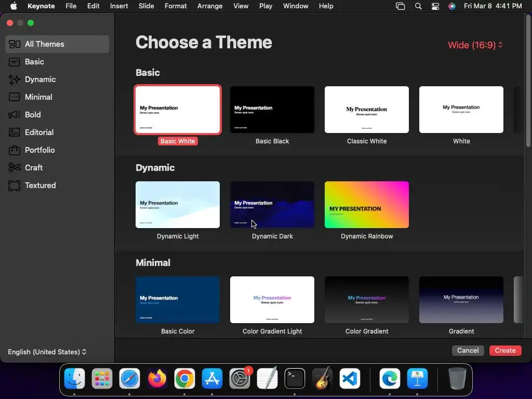Choose the Classic White theme
This screenshot has width=532, height=399.
(x=367, y=110)
